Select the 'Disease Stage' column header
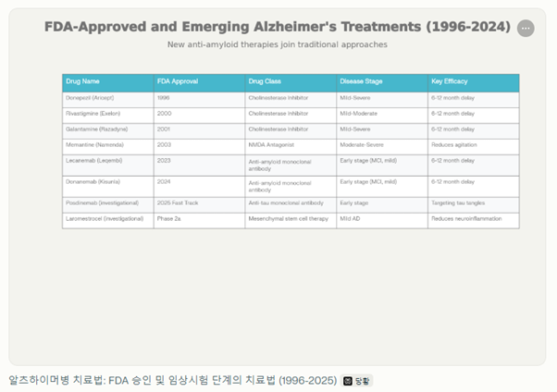This screenshot has height=392, width=557. [x=382, y=83]
